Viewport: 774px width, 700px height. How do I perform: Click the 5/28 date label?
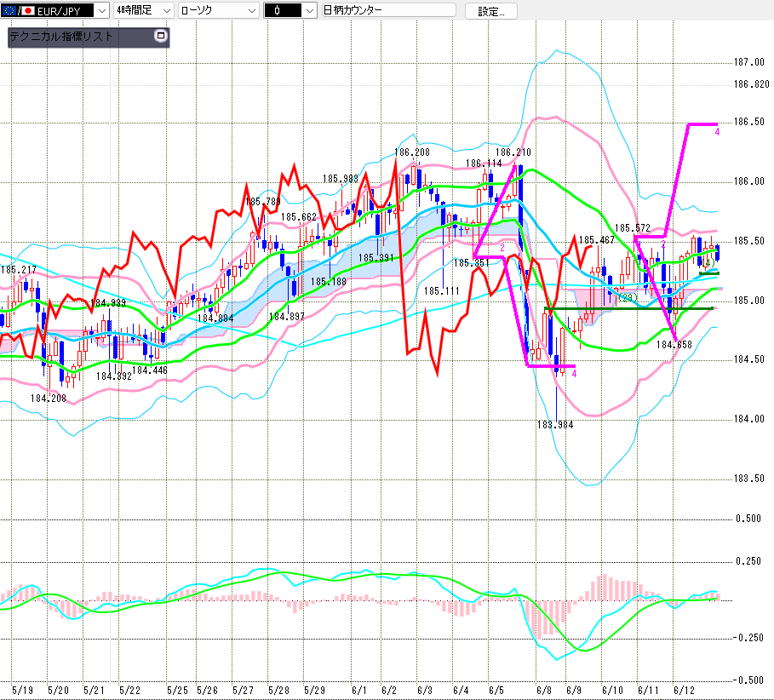[278, 690]
